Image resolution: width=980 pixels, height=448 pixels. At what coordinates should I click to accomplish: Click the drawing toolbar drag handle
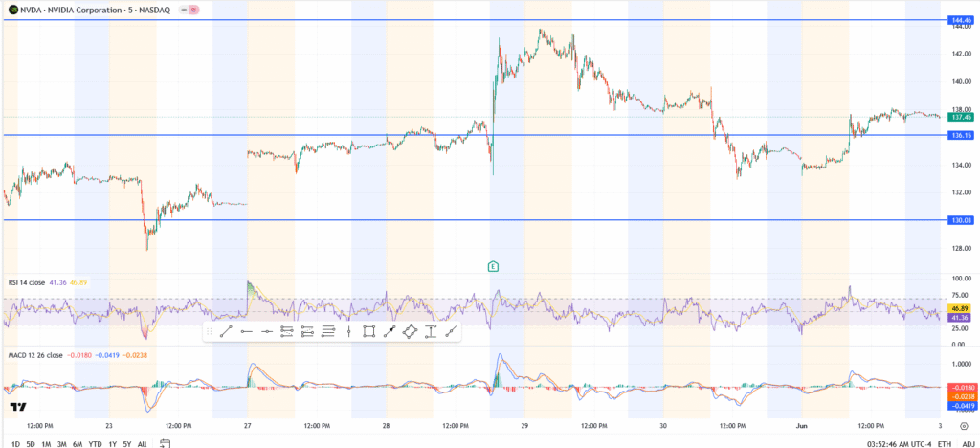point(209,331)
